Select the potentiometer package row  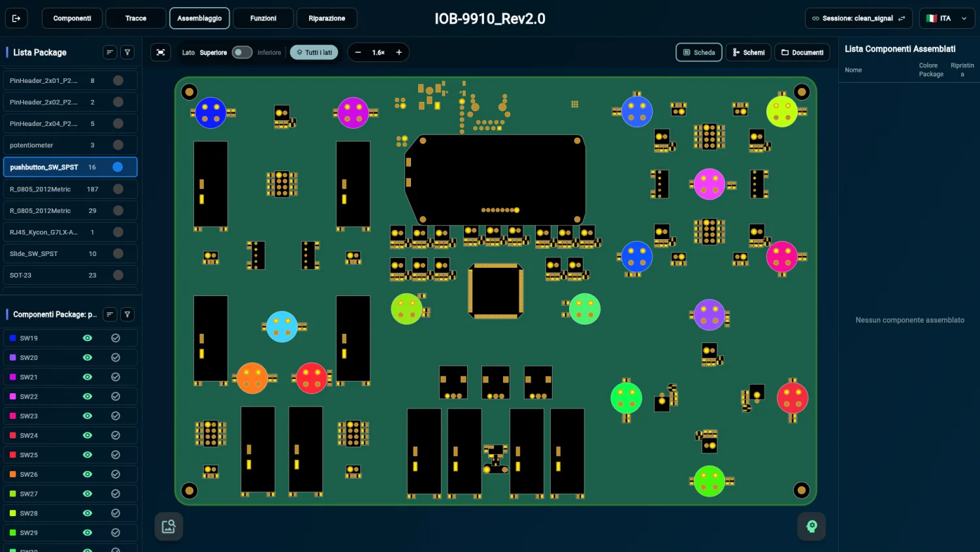point(71,145)
